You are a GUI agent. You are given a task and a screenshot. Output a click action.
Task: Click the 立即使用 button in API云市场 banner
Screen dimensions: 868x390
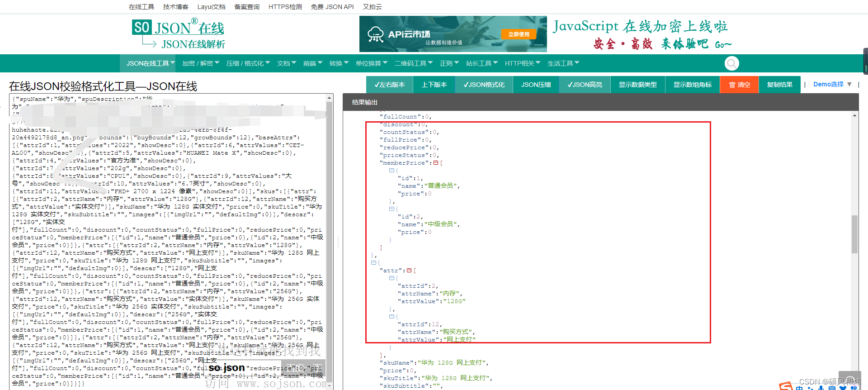[519, 34]
